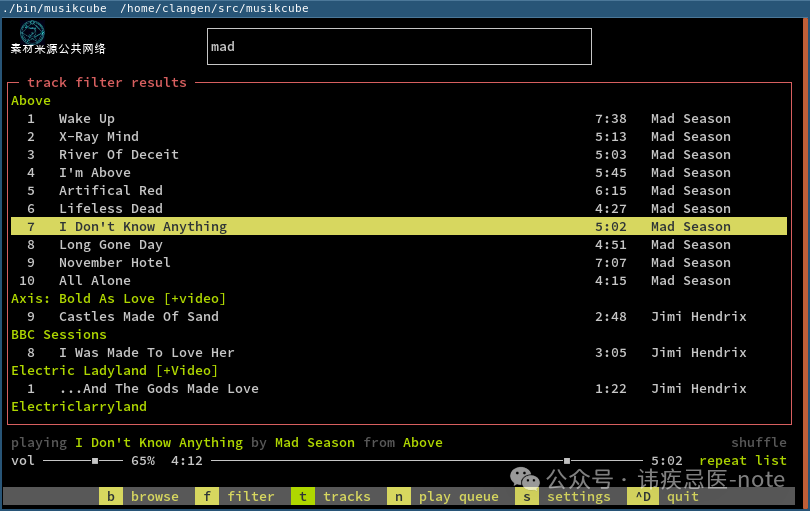Select track '...And The Gods Made Love'
The width and height of the screenshot is (810, 511).
[x=399, y=389]
